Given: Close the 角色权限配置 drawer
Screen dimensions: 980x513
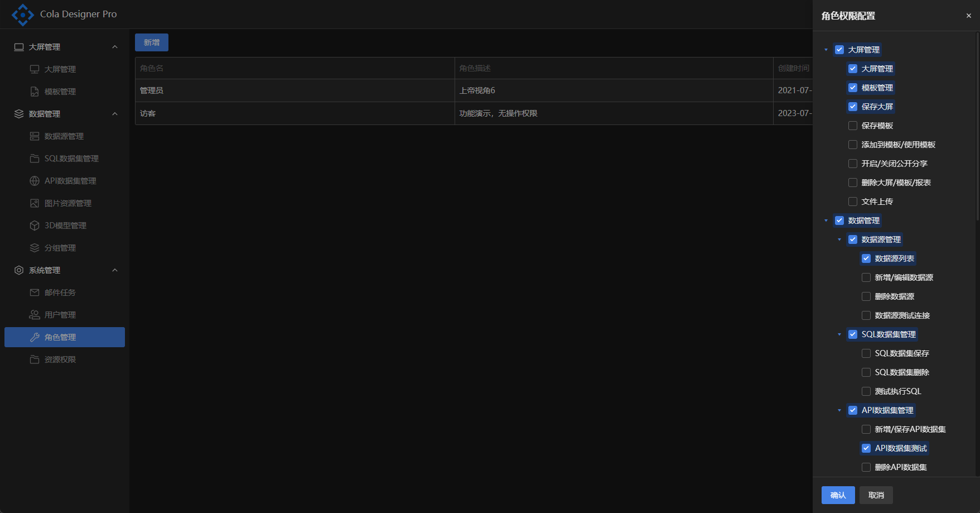Looking at the screenshot, I should [x=969, y=16].
